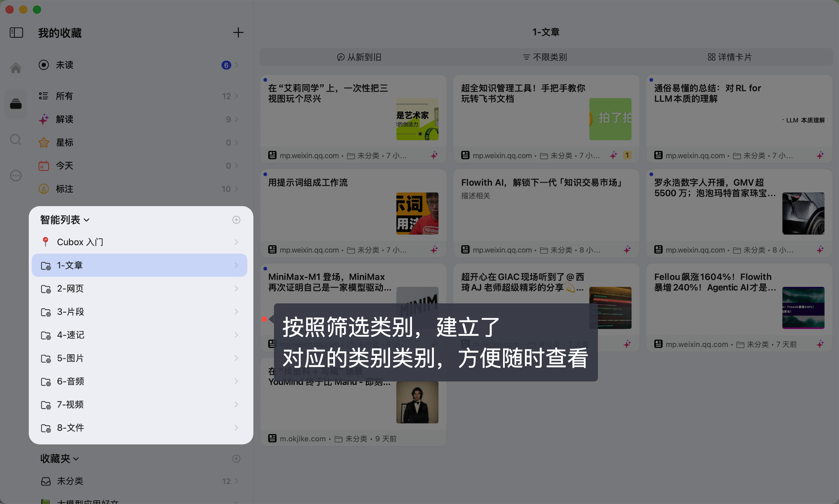Click the plus icon next to 我的收藏

coord(238,33)
